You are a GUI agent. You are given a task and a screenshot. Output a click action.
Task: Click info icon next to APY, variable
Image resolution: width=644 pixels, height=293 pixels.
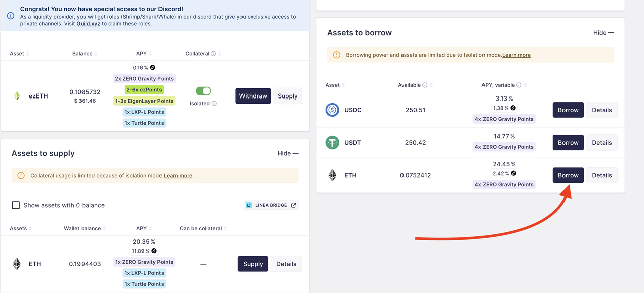(519, 85)
